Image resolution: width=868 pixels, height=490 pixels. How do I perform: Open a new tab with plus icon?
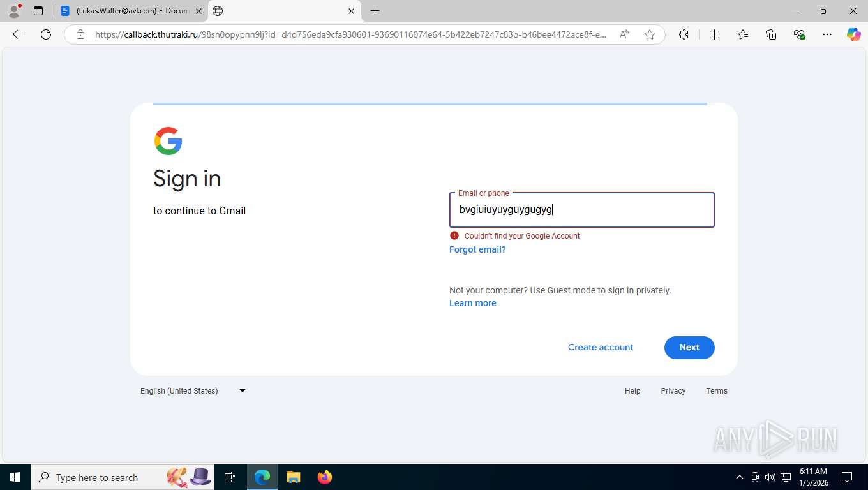click(375, 11)
